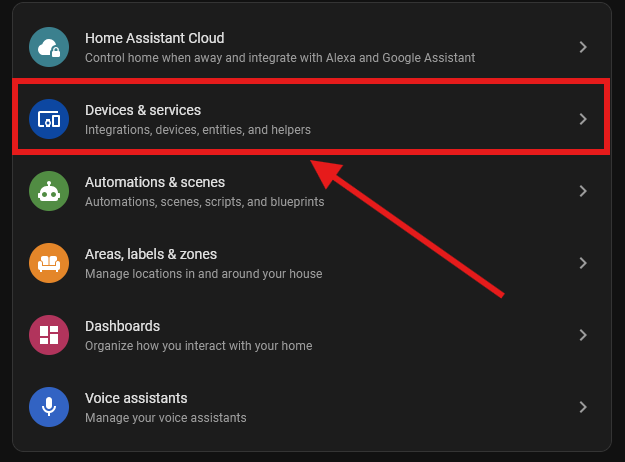Click the Voice assistants chevron arrow

(x=583, y=407)
